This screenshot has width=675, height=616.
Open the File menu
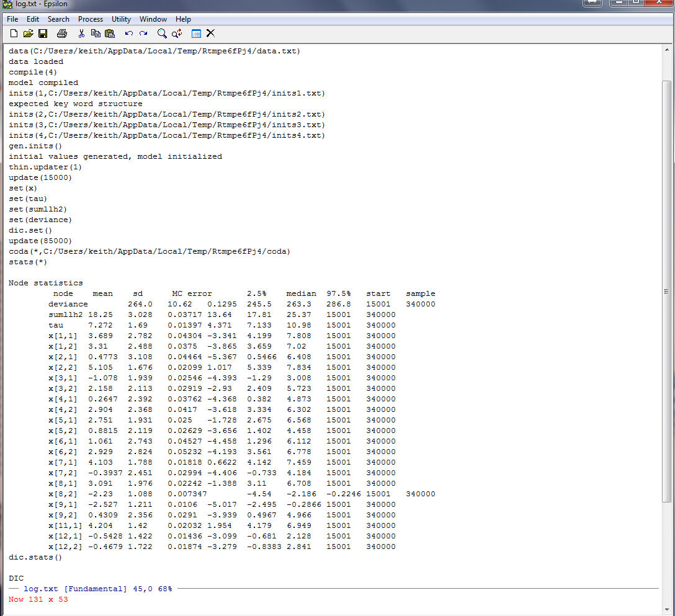click(12, 19)
